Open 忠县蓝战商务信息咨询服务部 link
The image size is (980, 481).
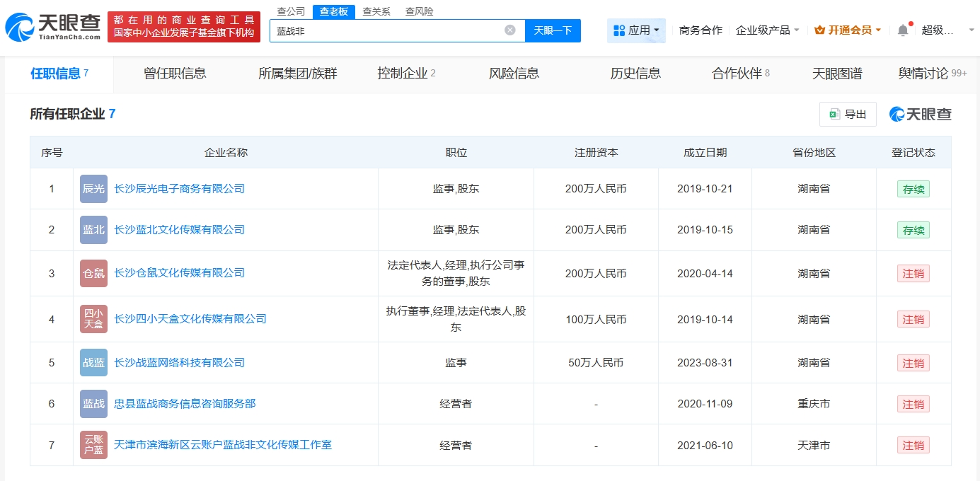[x=185, y=404]
